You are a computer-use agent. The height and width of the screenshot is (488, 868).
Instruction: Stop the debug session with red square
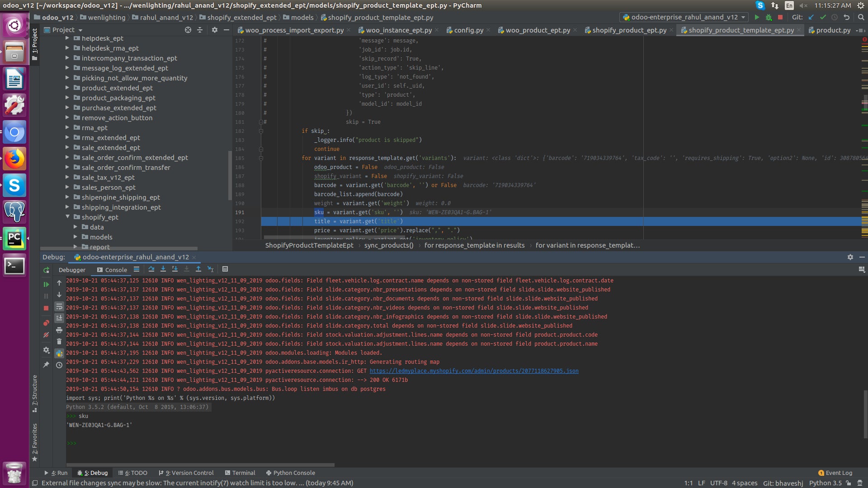click(46, 308)
